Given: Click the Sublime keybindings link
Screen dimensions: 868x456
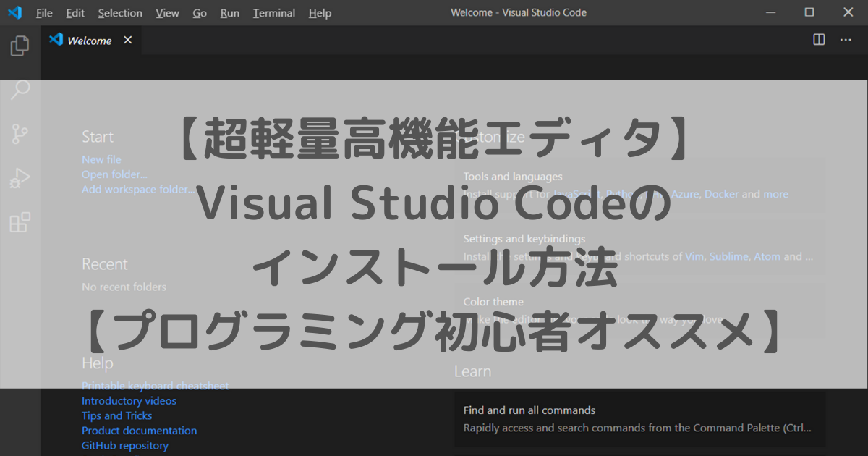Looking at the screenshot, I should pos(729,256).
